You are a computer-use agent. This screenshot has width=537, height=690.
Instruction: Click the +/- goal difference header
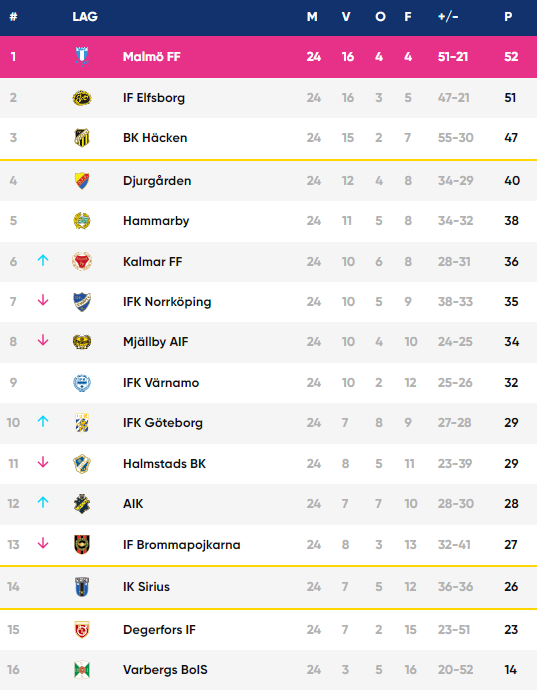(448, 17)
